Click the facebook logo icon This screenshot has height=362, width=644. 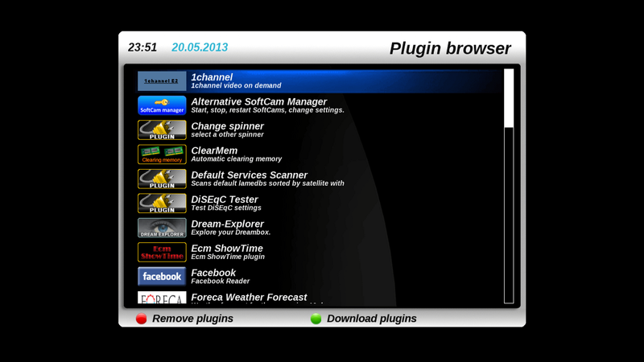[162, 276]
